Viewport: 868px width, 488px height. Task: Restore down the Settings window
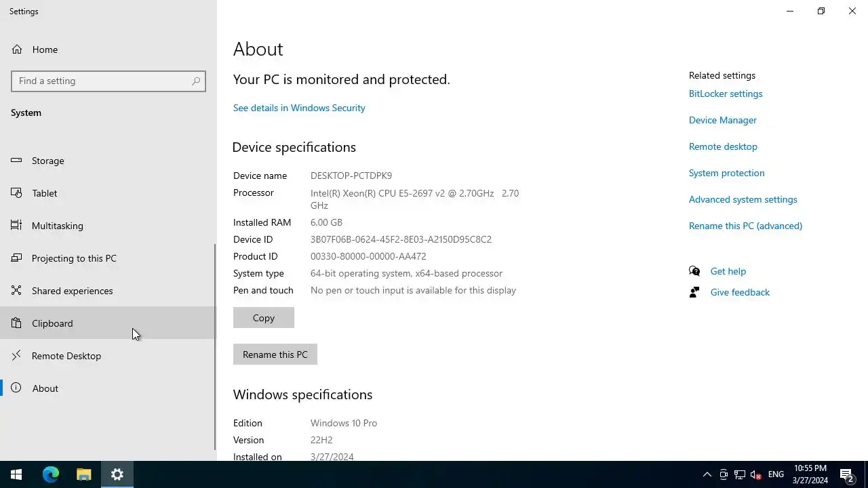(x=821, y=11)
